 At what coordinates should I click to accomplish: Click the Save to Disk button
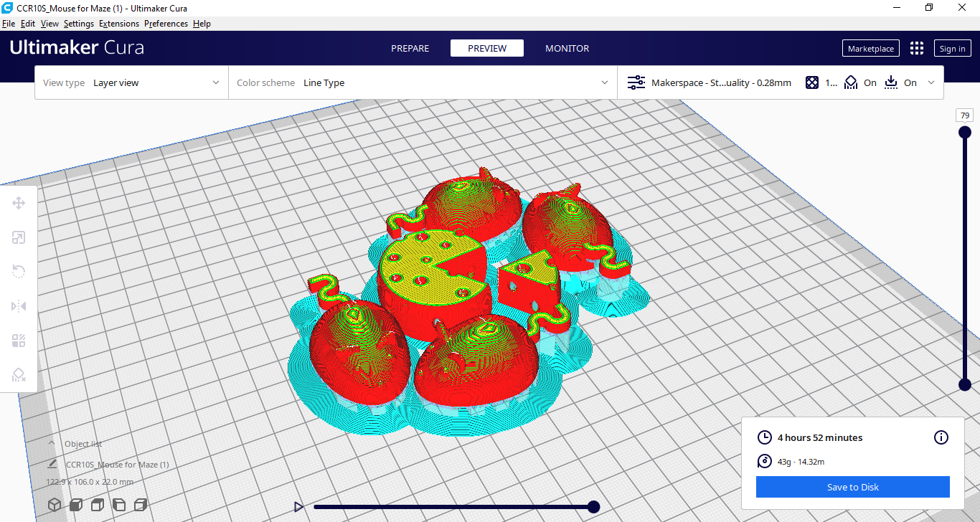852,487
